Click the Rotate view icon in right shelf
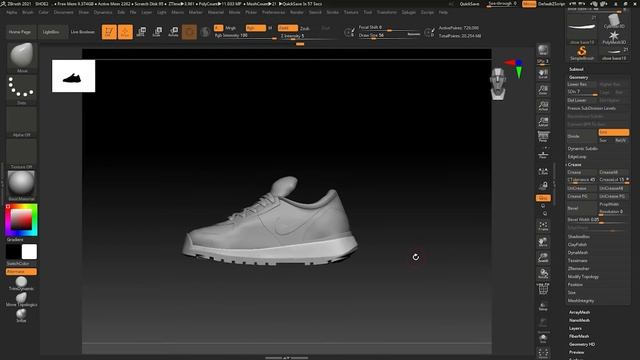640x360 pixels. (543, 273)
